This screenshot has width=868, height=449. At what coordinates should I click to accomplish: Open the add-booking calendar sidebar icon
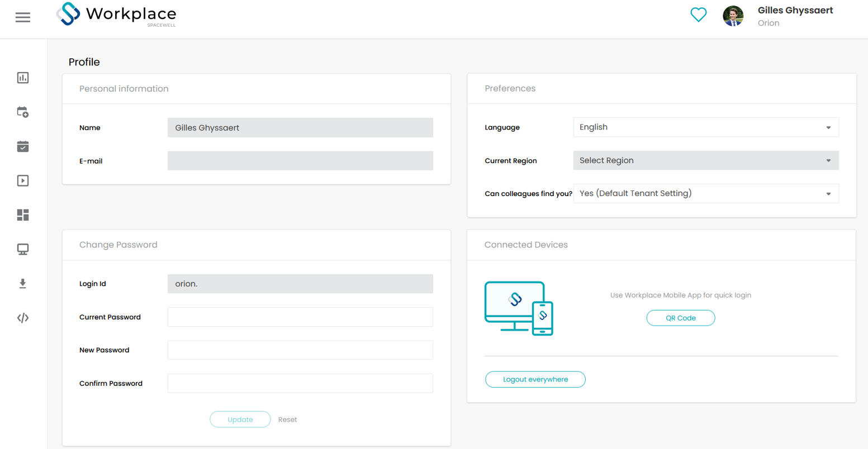coord(23,112)
